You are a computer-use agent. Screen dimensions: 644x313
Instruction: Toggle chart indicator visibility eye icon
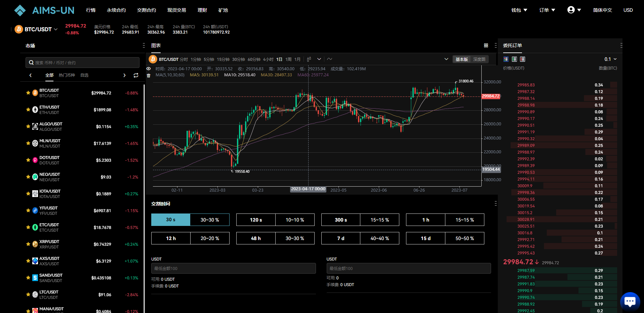[x=149, y=69]
